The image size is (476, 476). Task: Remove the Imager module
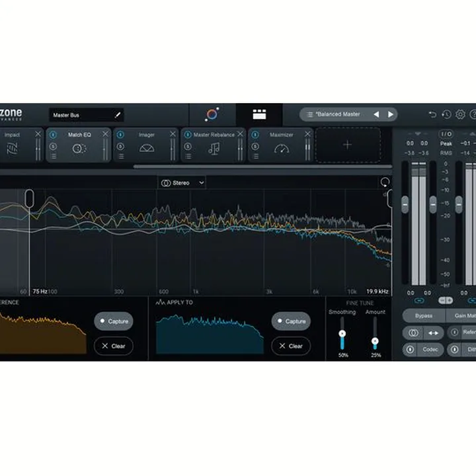click(173, 134)
